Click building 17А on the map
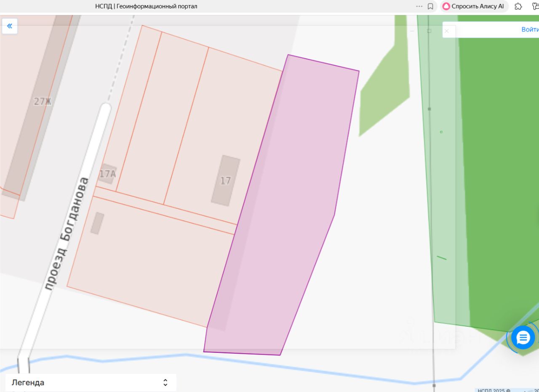 [x=107, y=173]
